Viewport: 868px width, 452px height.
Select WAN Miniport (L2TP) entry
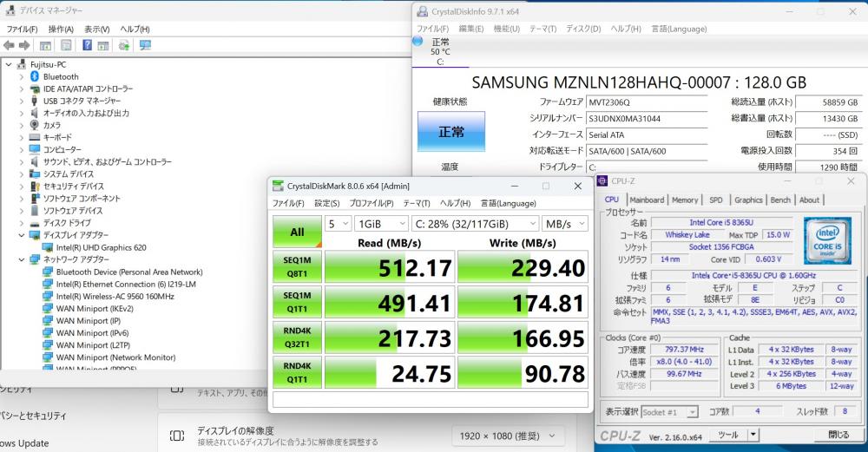coord(93,344)
